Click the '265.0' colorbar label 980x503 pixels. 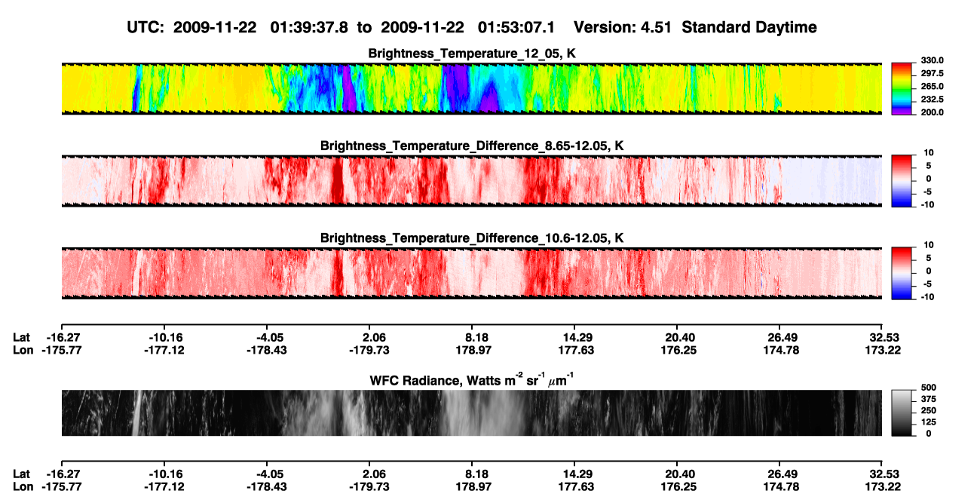pos(933,86)
